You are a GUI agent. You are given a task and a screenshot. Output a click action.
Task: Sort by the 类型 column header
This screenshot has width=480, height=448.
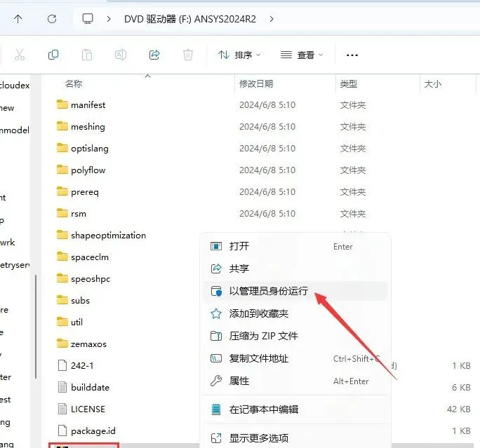click(x=349, y=83)
